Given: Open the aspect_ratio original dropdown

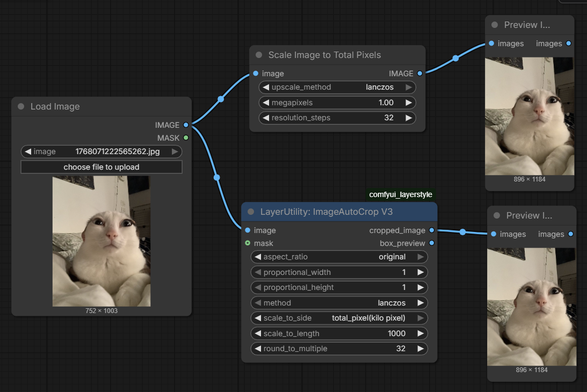Looking at the screenshot, I should (x=339, y=257).
